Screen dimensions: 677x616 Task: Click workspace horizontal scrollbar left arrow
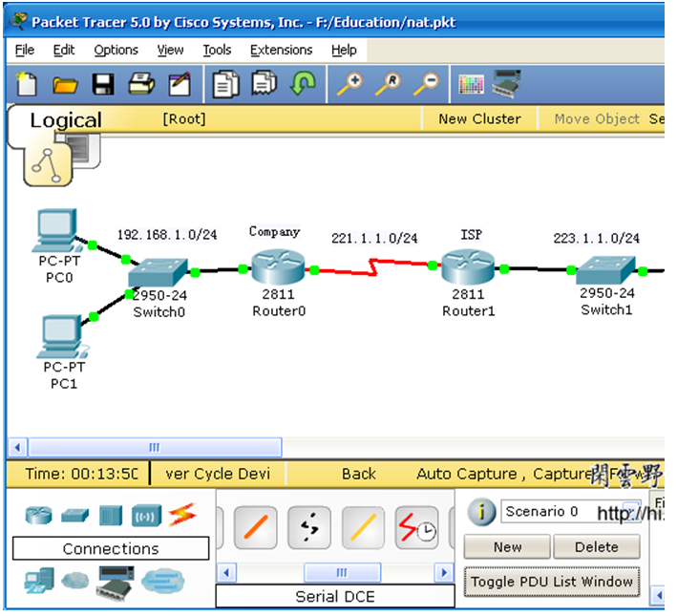tap(17, 447)
